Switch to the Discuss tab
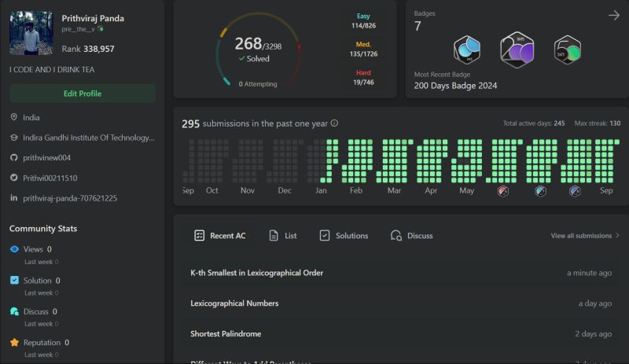 point(411,236)
